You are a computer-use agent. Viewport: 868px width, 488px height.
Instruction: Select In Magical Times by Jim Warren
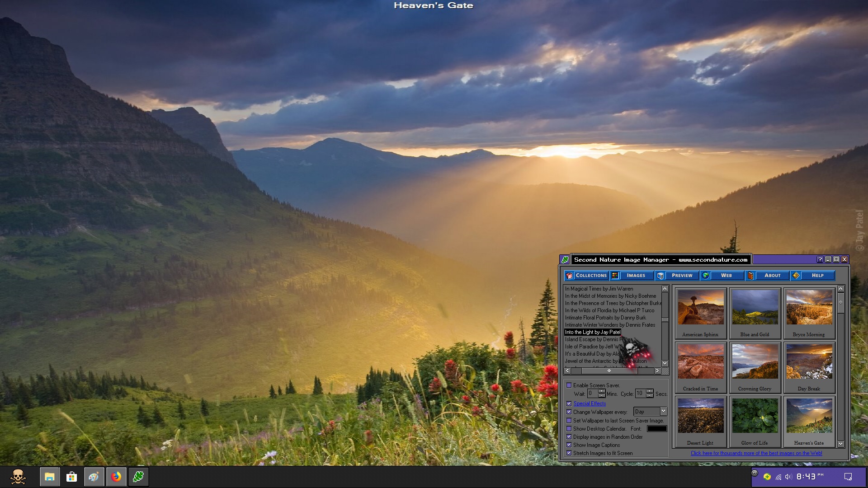[x=599, y=289]
